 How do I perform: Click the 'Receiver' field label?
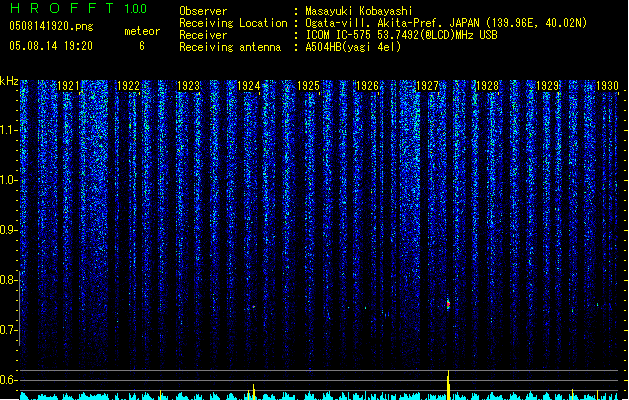(203, 35)
